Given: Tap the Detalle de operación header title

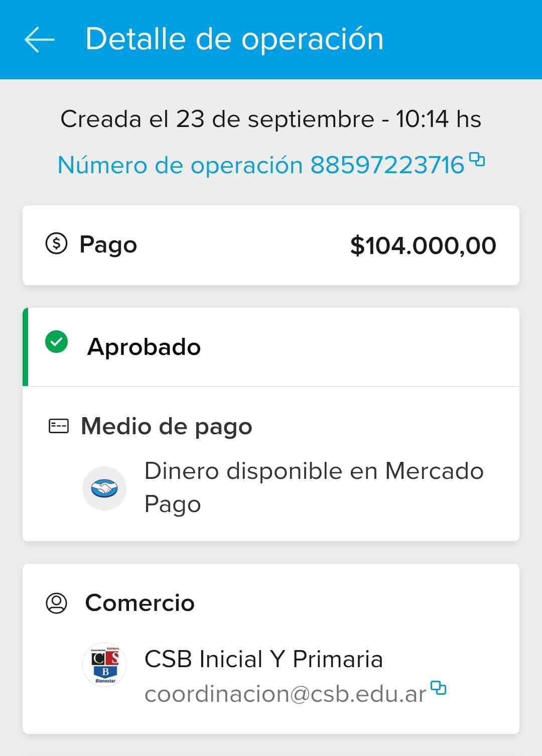Looking at the screenshot, I should pyautogui.click(x=234, y=39).
